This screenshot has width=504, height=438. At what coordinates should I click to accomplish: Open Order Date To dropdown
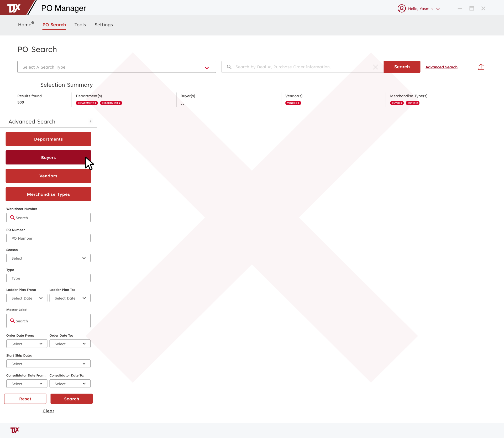(70, 344)
